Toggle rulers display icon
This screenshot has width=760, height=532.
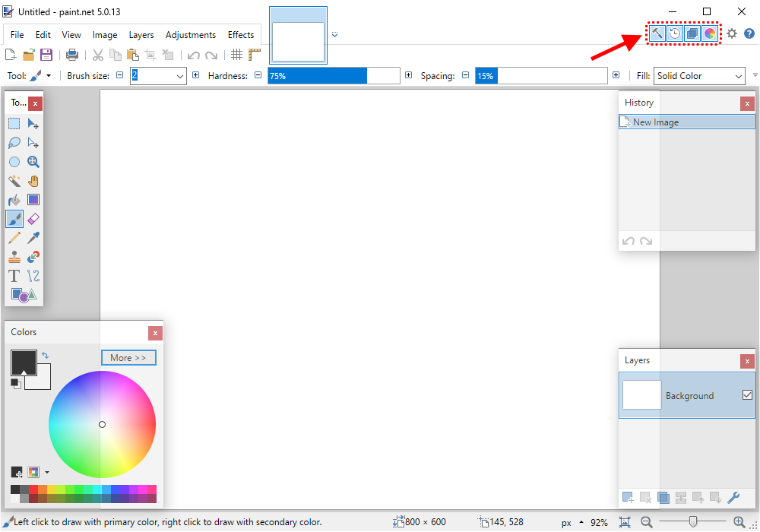coord(255,55)
